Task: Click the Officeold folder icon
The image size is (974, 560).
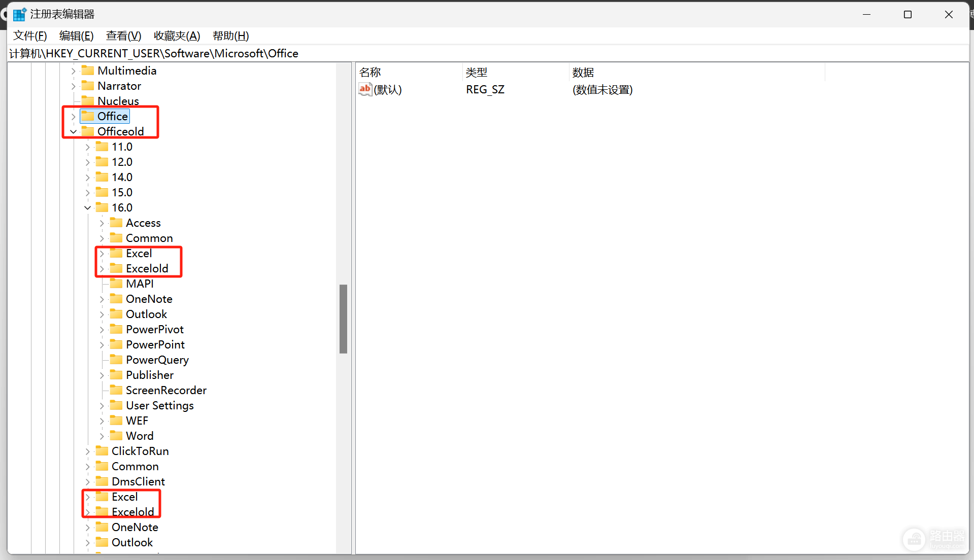Action: [88, 131]
